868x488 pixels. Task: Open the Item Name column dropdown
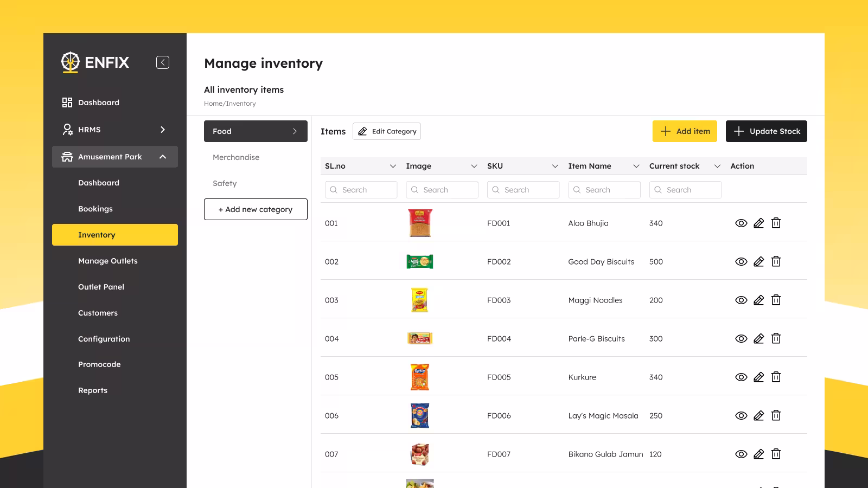[636, 166]
